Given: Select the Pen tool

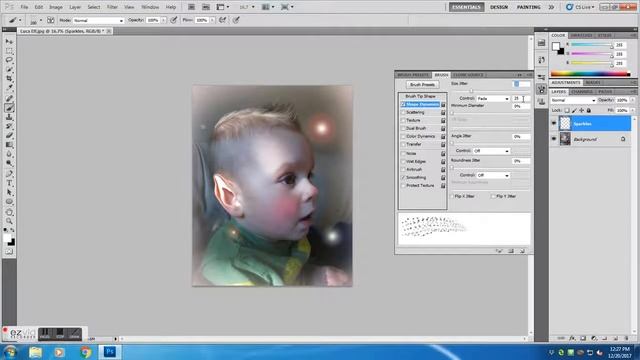Looking at the screenshot, I should (x=9, y=174).
